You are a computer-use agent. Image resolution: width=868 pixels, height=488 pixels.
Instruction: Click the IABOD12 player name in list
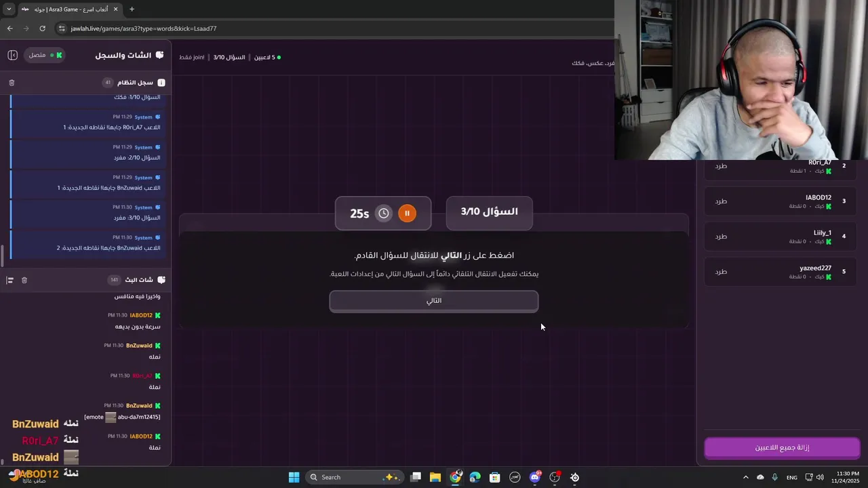(x=818, y=197)
